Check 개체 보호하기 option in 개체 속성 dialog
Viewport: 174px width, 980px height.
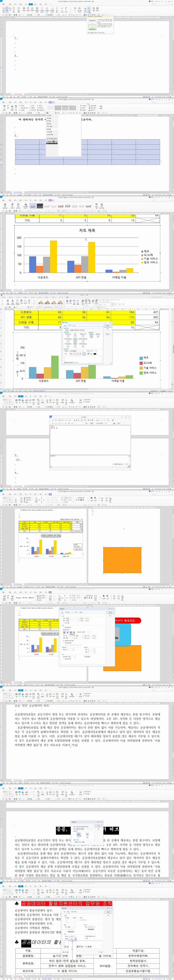[63, 658]
